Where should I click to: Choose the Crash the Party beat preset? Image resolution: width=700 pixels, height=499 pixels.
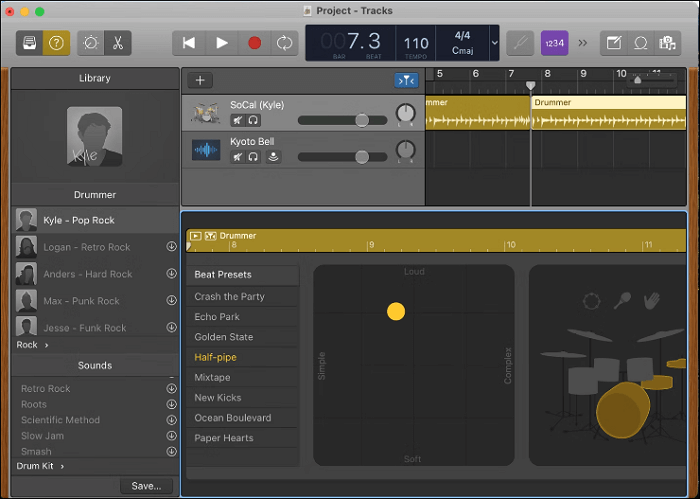[242, 296]
